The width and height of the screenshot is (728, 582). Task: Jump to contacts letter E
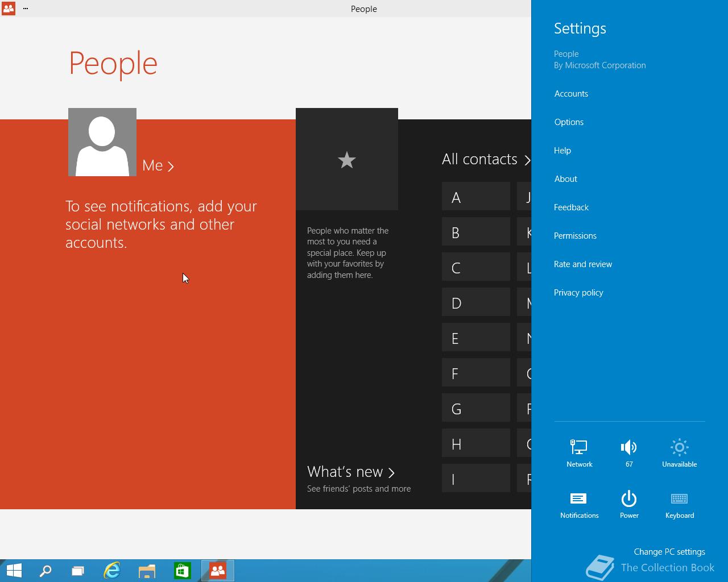pos(476,338)
